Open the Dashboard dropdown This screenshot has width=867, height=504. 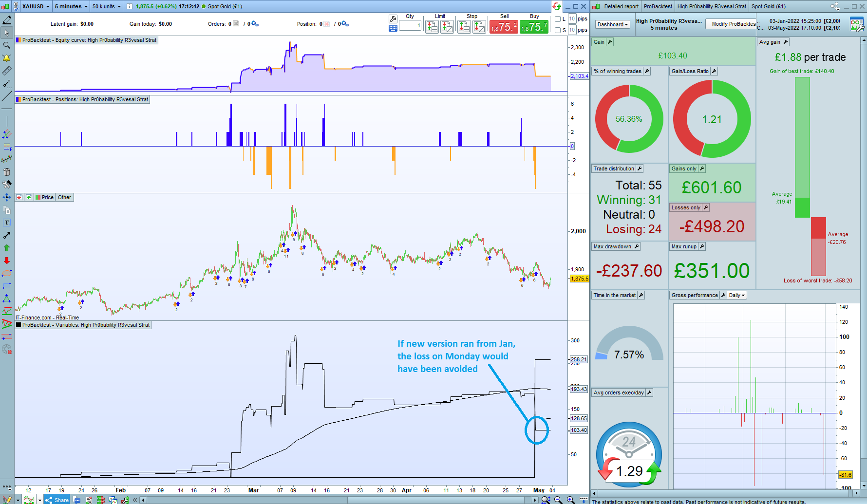pos(613,24)
